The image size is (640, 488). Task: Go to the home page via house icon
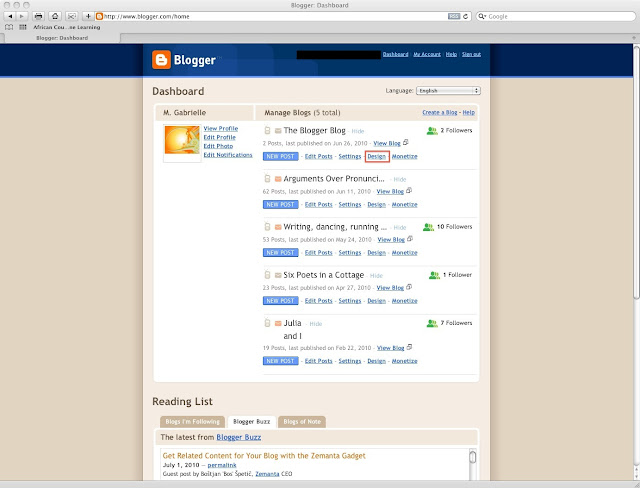[55, 16]
